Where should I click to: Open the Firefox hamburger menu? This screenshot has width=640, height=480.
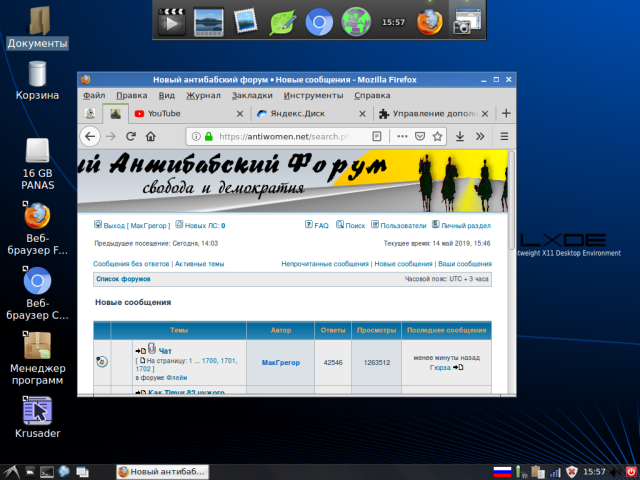tap(504, 136)
